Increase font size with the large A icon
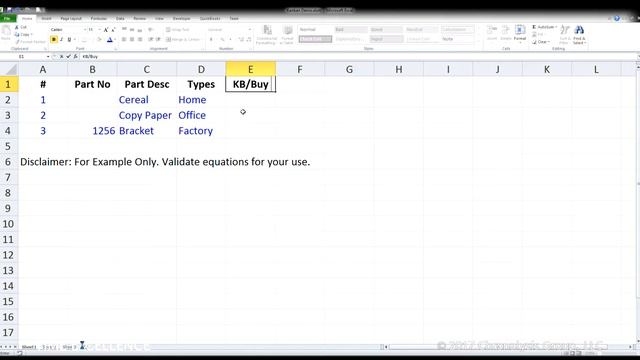The height and width of the screenshot is (360, 640). click(x=106, y=30)
